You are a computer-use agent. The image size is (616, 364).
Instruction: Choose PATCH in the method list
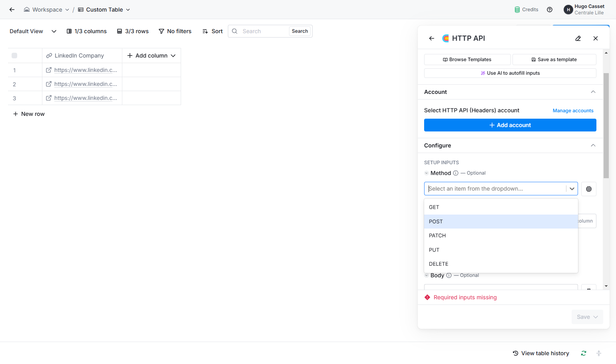point(501,236)
